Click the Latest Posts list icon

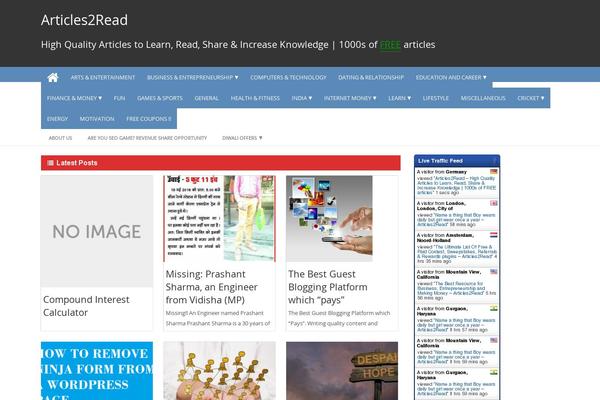click(50, 163)
